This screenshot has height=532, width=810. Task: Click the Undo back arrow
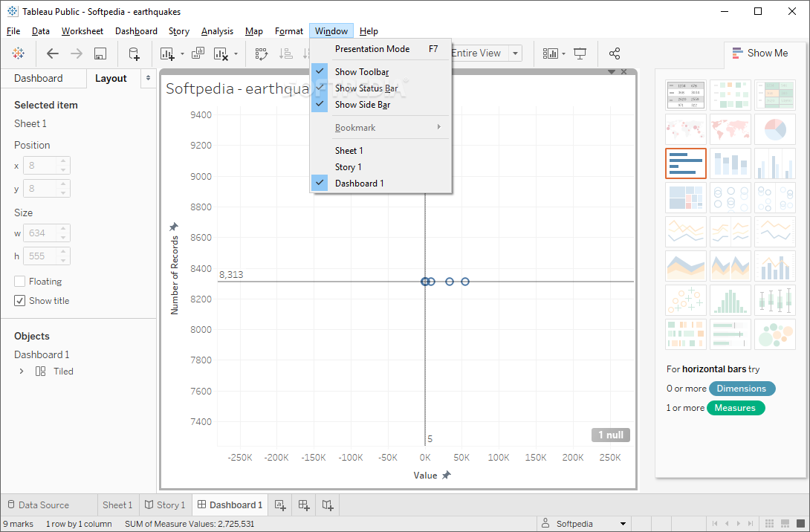click(53, 53)
